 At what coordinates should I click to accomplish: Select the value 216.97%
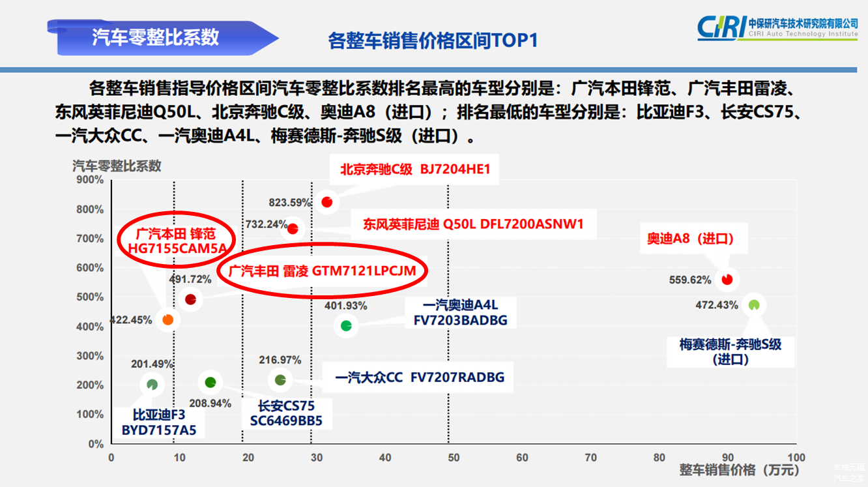tap(280, 360)
